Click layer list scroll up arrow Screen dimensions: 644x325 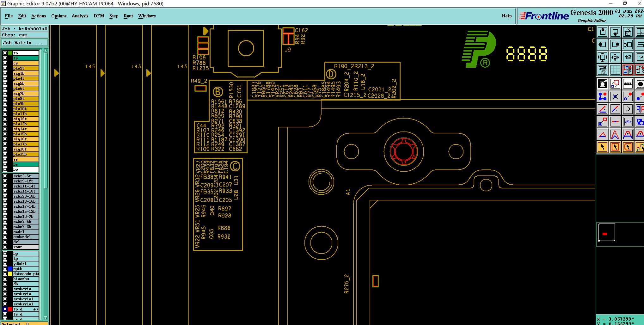(x=46, y=51)
